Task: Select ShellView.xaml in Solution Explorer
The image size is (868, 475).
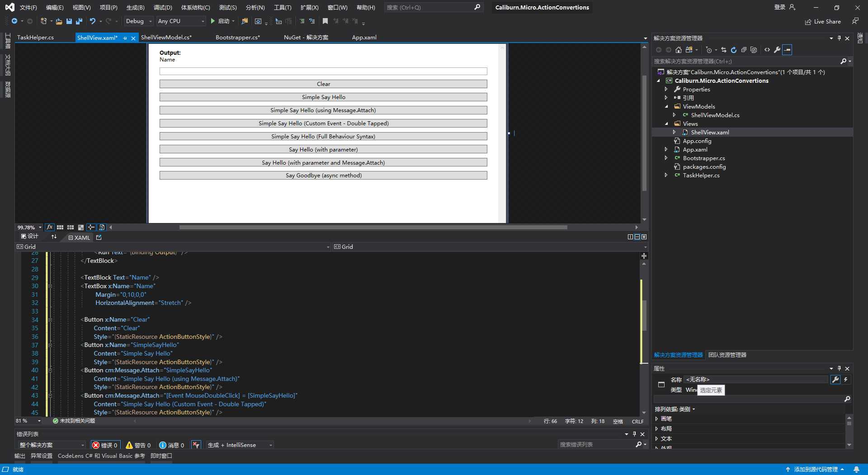Action: tap(710, 133)
